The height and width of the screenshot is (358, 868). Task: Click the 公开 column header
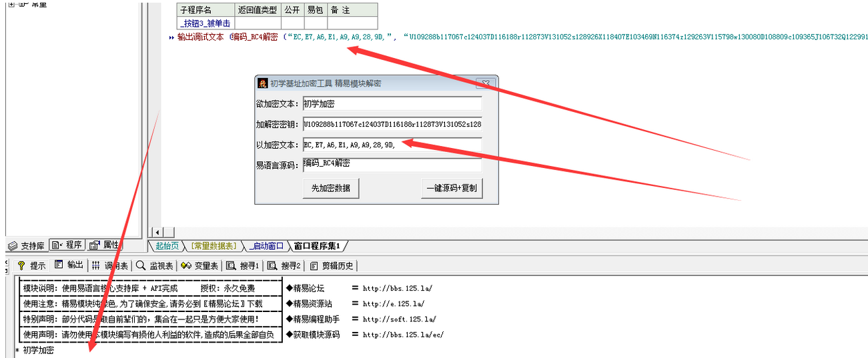pyautogui.click(x=292, y=10)
